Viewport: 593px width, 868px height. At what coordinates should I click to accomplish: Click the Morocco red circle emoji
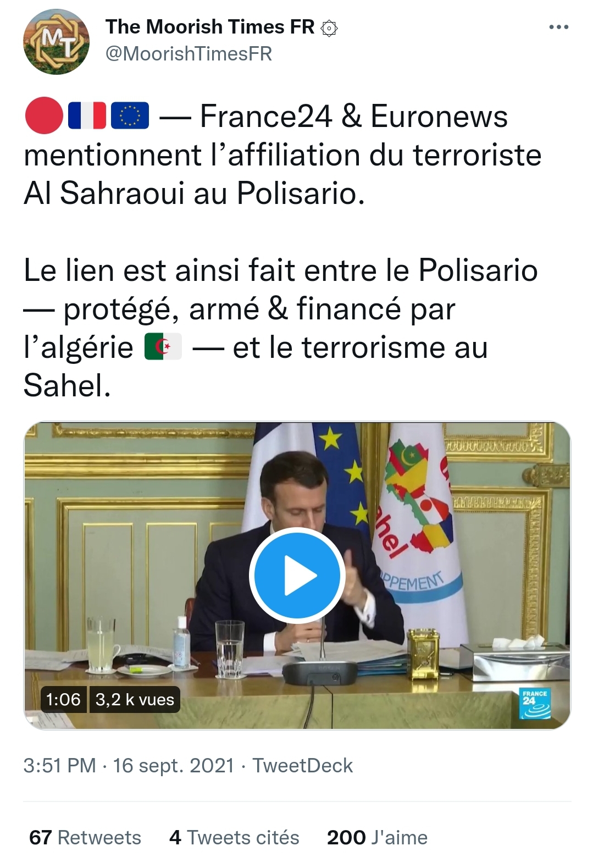coord(44,115)
